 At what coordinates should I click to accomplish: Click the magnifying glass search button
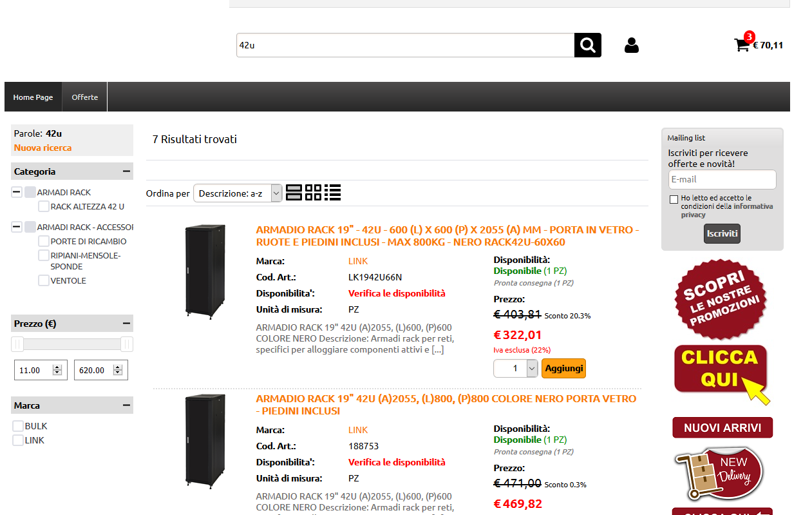point(587,45)
